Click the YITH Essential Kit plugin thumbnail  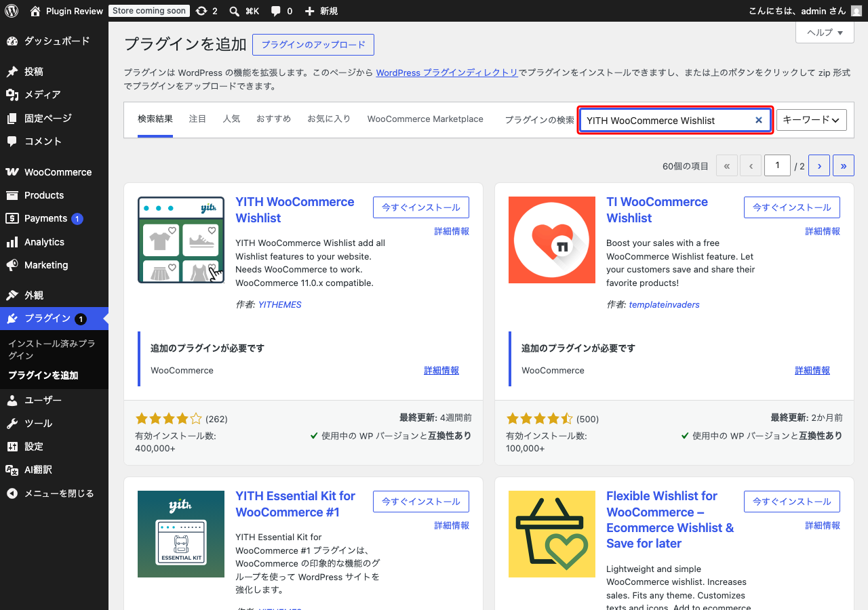pos(181,534)
